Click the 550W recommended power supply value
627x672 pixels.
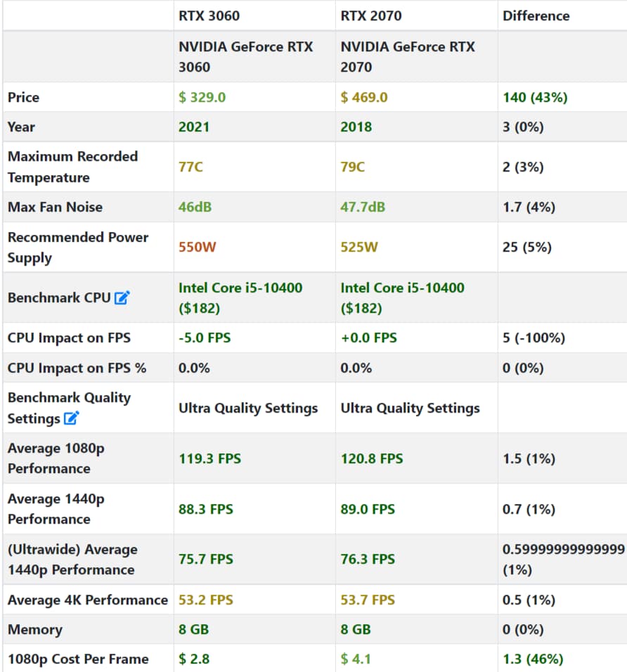tap(197, 247)
